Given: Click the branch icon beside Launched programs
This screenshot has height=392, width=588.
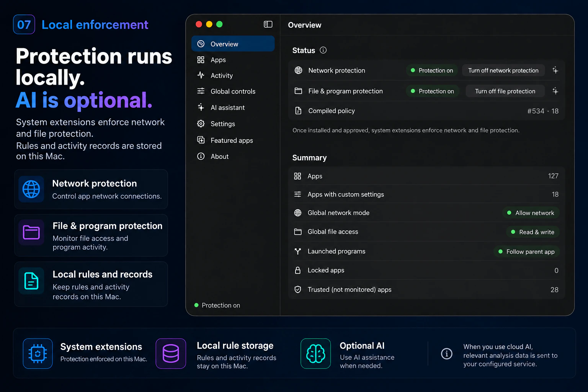Looking at the screenshot, I should pos(297,251).
